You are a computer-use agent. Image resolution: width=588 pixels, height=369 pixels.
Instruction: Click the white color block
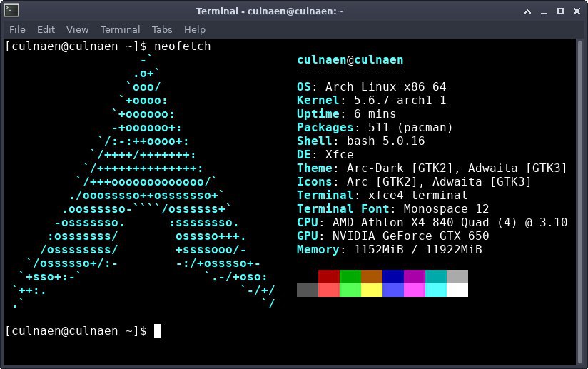tap(457, 290)
